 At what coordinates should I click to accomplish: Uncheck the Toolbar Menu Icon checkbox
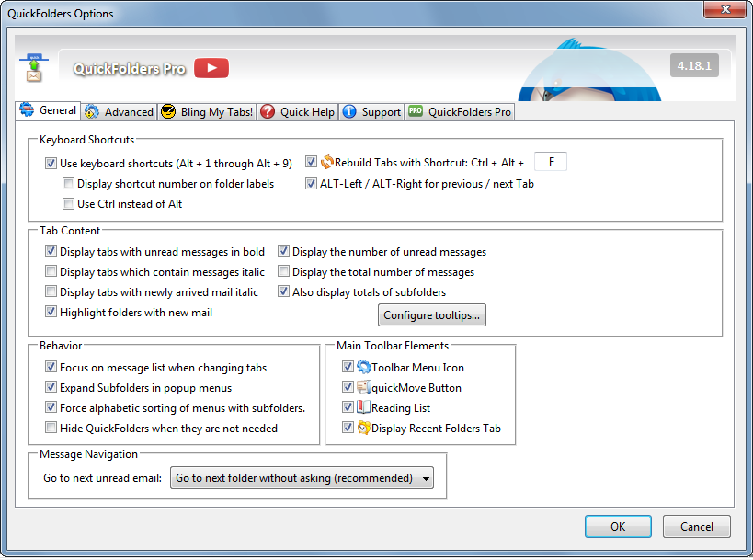click(348, 367)
